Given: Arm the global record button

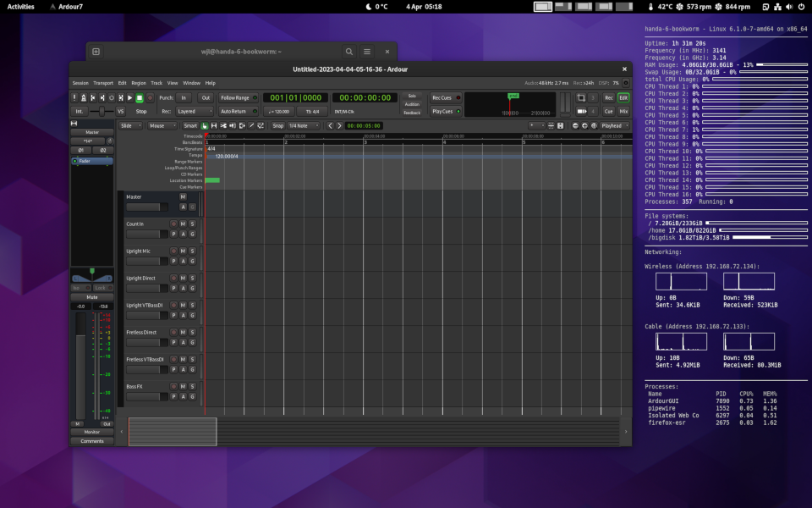Looking at the screenshot, I should [151, 97].
